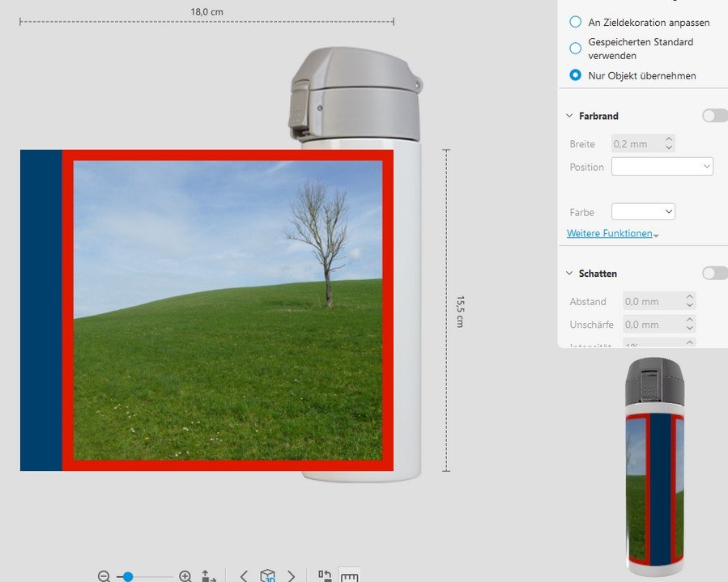The image size is (728, 582).
Task: Go to previous page with left arrow
Action: coord(244,576)
